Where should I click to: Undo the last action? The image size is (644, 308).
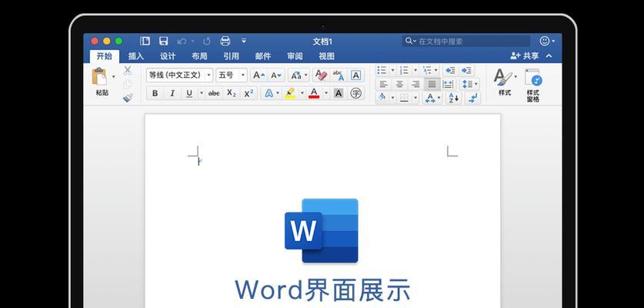click(182, 41)
